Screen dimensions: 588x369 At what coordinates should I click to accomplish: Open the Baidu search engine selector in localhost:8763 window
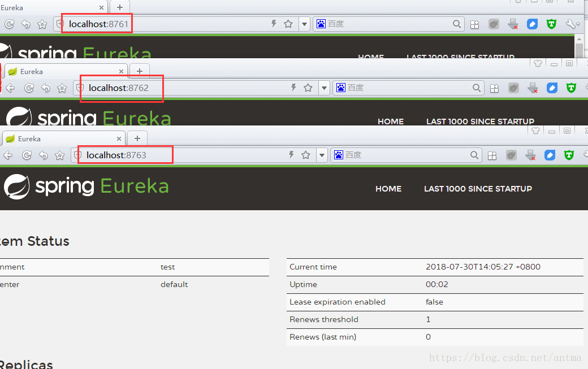point(339,155)
